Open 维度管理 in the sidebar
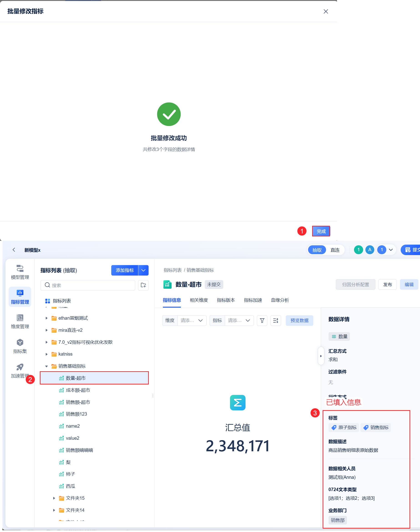 click(x=20, y=321)
